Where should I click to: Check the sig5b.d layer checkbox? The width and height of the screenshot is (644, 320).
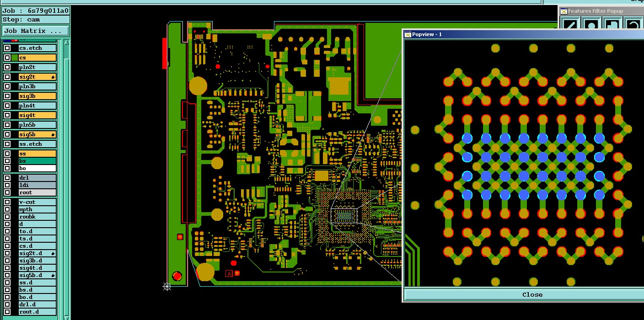pos(7,275)
